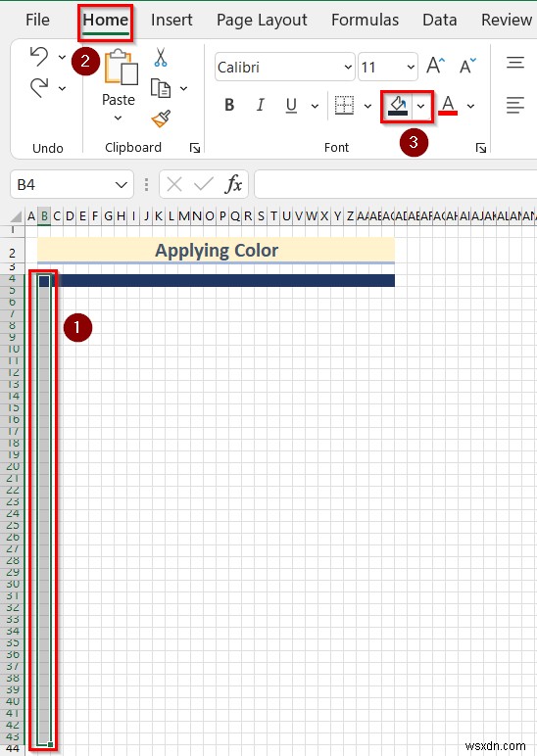
Task: Expand the Paste options arrow
Action: (x=118, y=118)
